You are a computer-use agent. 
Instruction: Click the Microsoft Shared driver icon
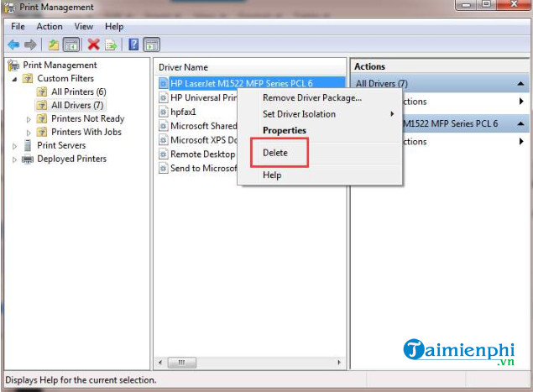[x=164, y=126]
